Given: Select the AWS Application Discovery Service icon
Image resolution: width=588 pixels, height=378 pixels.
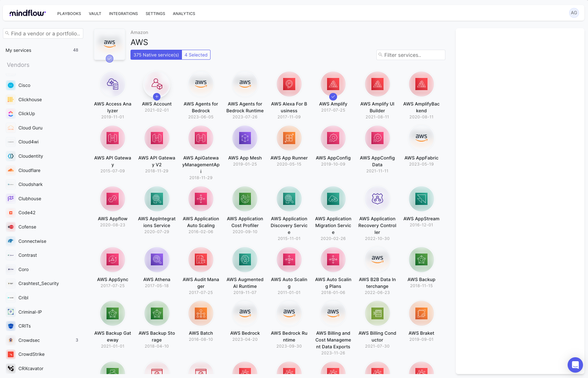Looking at the screenshot, I should point(289,199).
